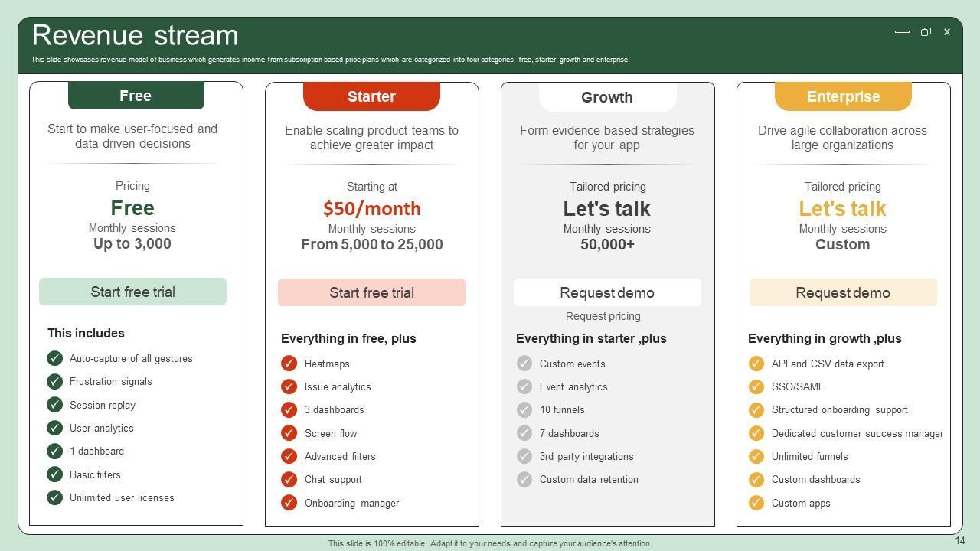Open the Request pricing link
Viewport: 980px width, 551px height.
(x=603, y=316)
